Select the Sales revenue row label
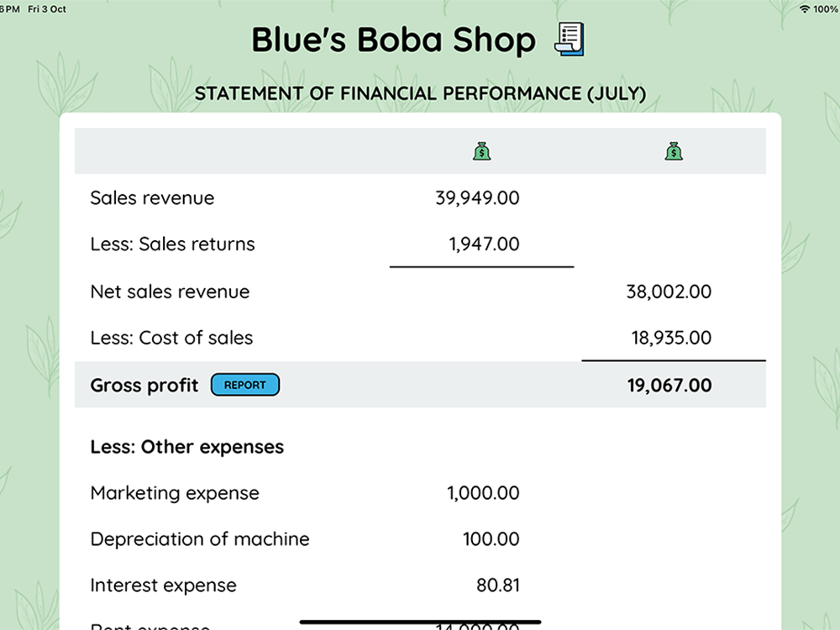The image size is (840, 630). (152, 198)
